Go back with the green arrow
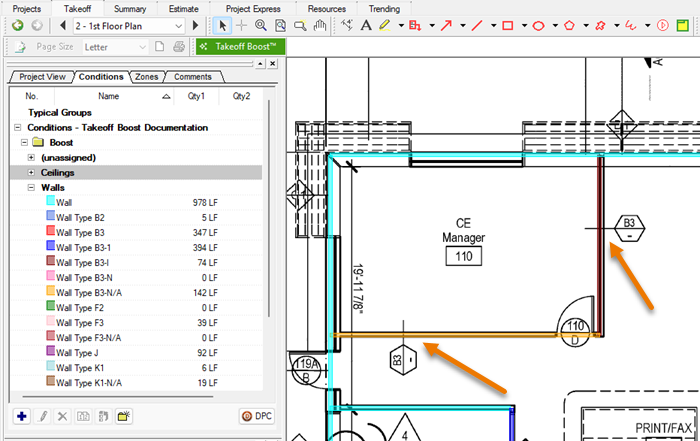This screenshot has height=441, width=700. [x=17, y=25]
